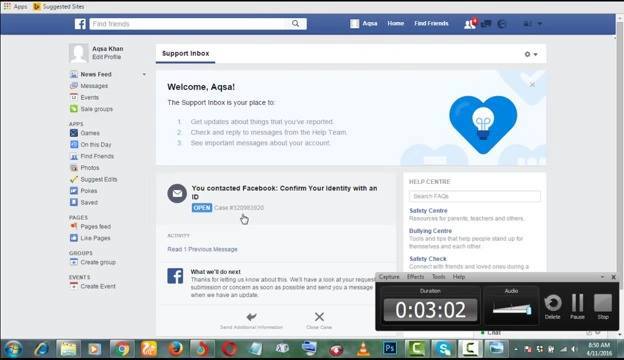The image size is (624, 360).
Task: Go to Home in the header
Action: click(x=396, y=23)
